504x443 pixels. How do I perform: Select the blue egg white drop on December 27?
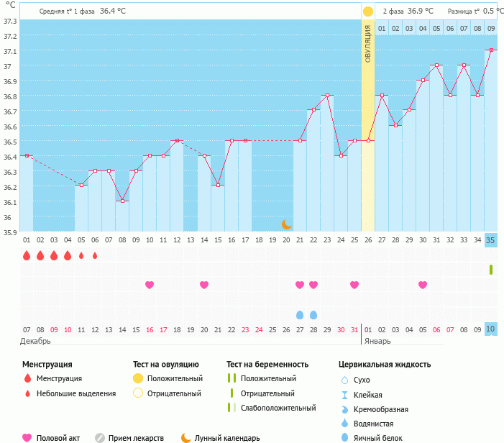click(300, 315)
